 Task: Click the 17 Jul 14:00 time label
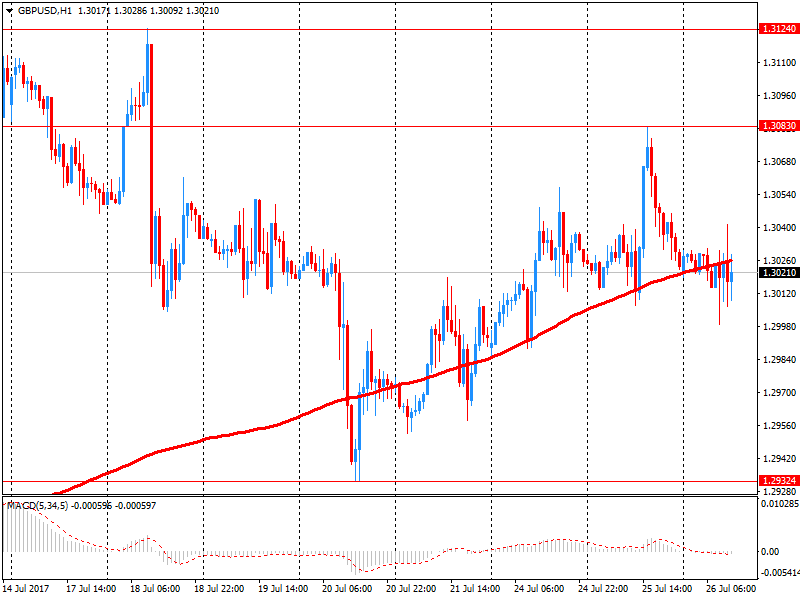click(91, 588)
